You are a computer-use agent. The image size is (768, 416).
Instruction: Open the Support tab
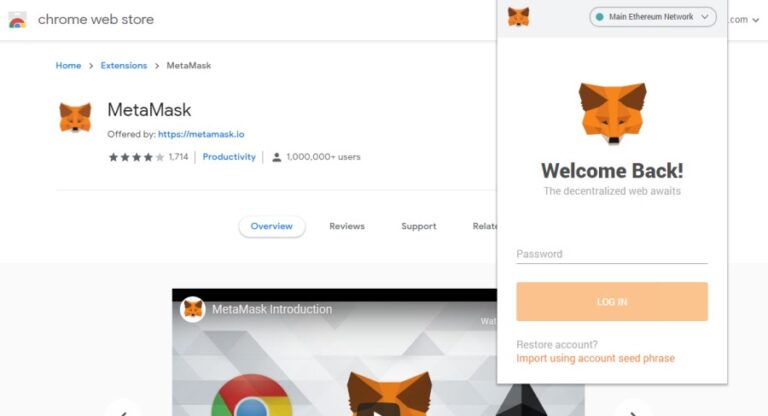pos(419,226)
